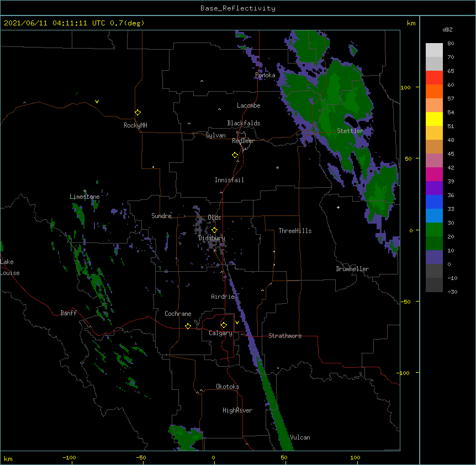Click the -30 dBZ legend value
476x465 pixels.
click(x=452, y=292)
